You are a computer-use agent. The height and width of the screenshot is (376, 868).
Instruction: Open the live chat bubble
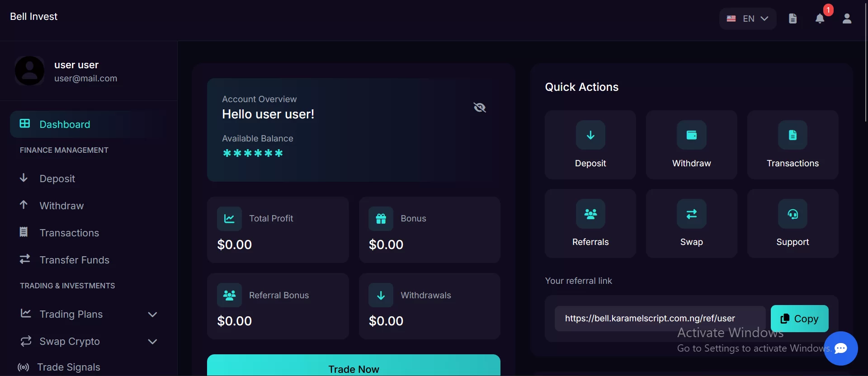click(x=840, y=348)
